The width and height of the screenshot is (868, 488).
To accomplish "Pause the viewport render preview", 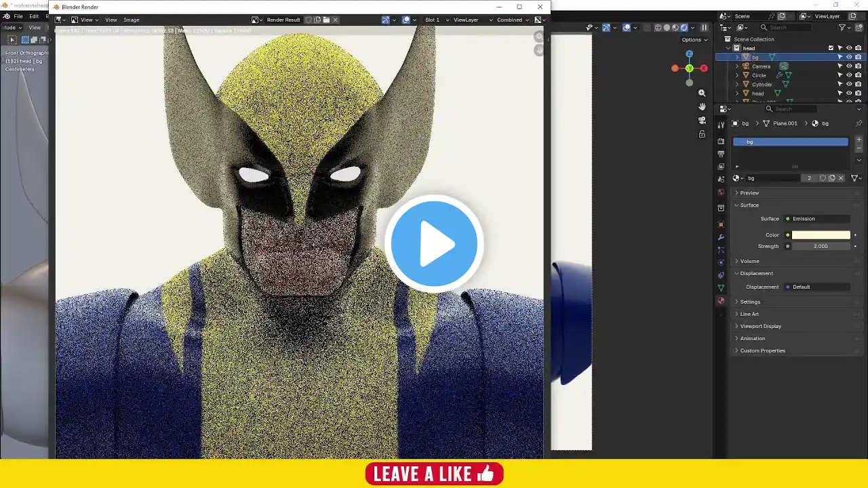I will 704,28.
